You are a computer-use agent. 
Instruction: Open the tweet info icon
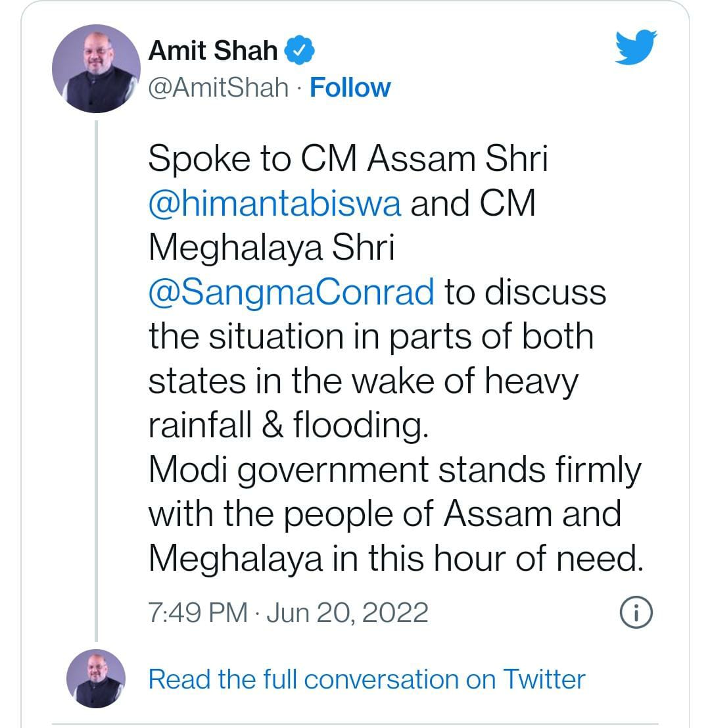tap(636, 613)
